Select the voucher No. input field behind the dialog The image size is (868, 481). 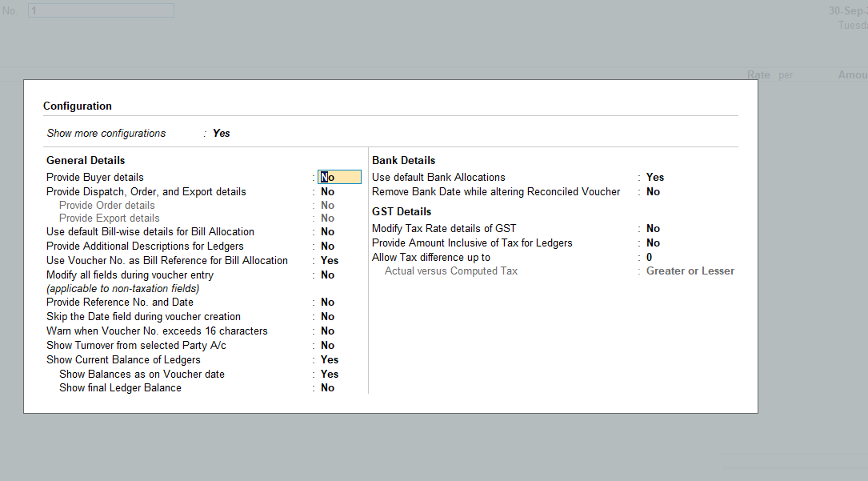102,10
